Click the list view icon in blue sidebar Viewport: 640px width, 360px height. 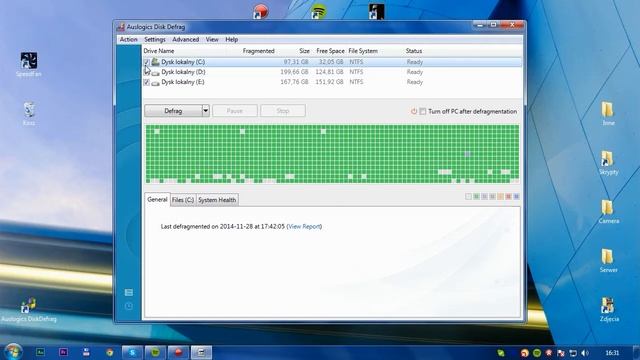[129, 292]
